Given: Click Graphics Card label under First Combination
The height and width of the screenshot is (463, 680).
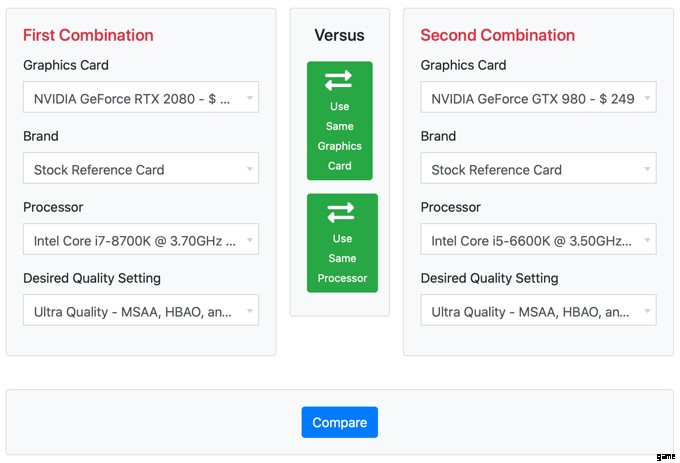Looking at the screenshot, I should pyautogui.click(x=66, y=65).
